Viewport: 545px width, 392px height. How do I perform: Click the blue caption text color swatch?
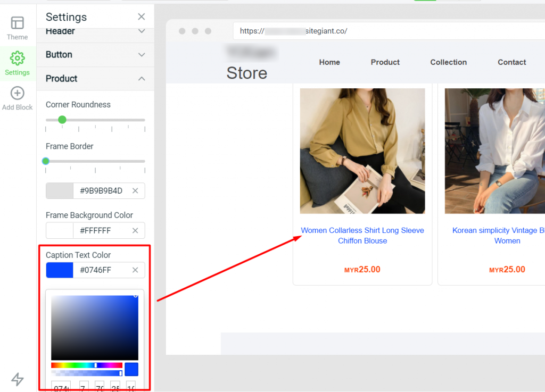(60, 270)
